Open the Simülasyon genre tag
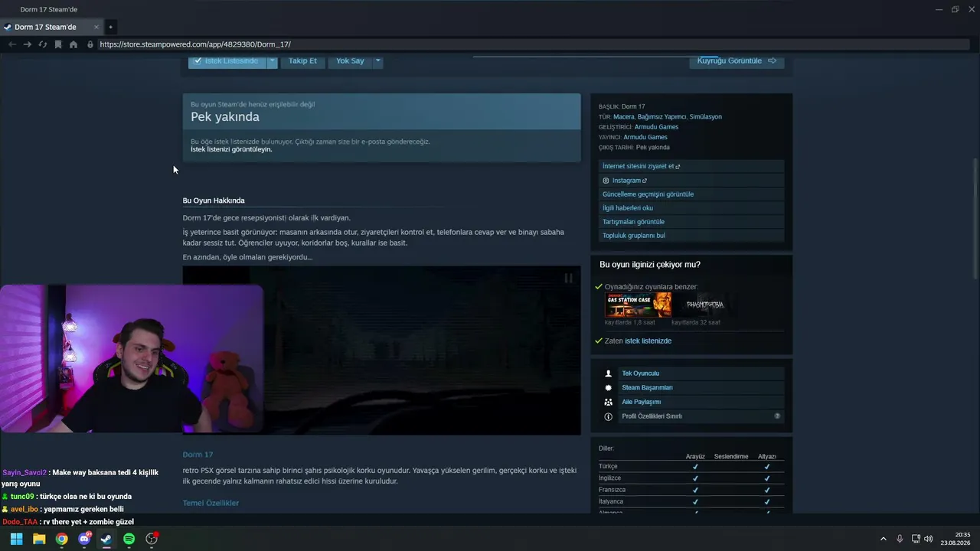 point(706,117)
